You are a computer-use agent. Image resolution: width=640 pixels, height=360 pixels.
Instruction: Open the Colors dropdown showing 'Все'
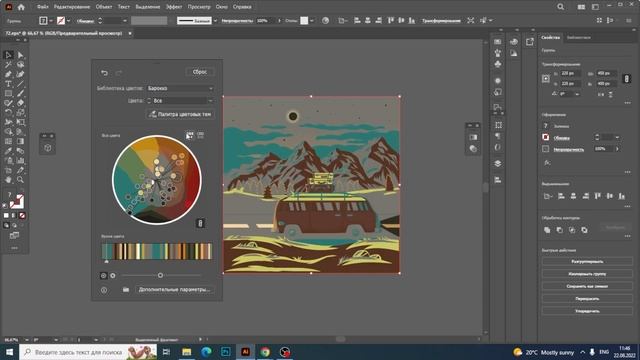coord(180,100)
